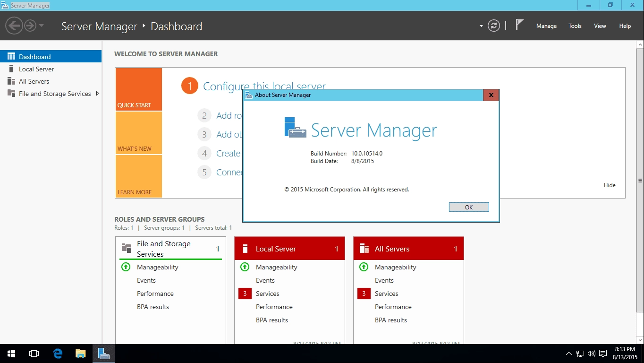This screenshot has width=644, height=363.
Task: Click Manageability in File and Storage tile
Action: [158, 267]
